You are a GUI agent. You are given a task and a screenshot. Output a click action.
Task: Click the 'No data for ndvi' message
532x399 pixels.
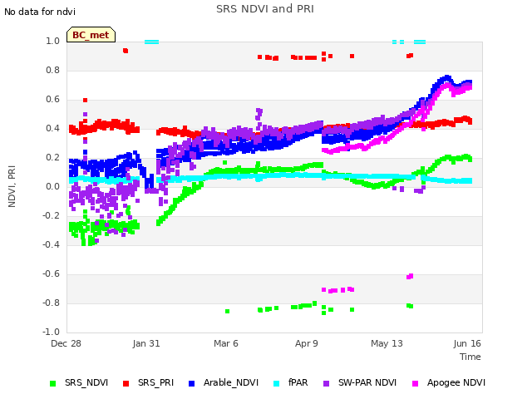pyautogui.click(x=40, y=12)
